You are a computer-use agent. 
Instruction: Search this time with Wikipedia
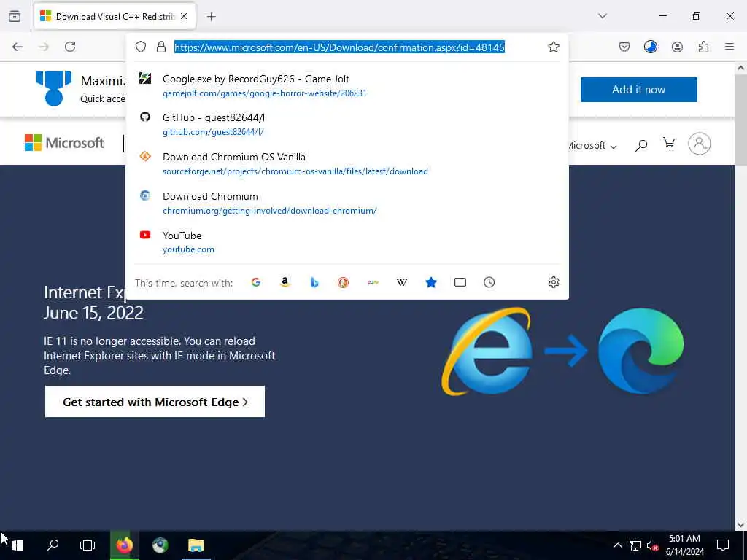(x=402, y=282)
